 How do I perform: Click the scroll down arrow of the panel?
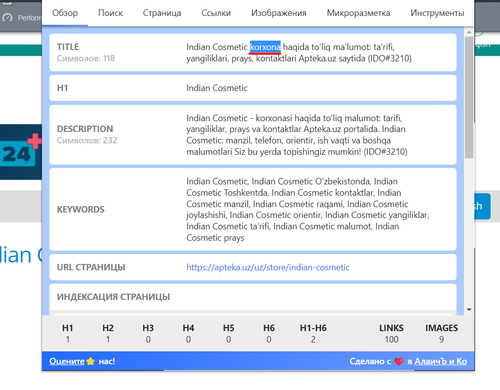(469, 309)
